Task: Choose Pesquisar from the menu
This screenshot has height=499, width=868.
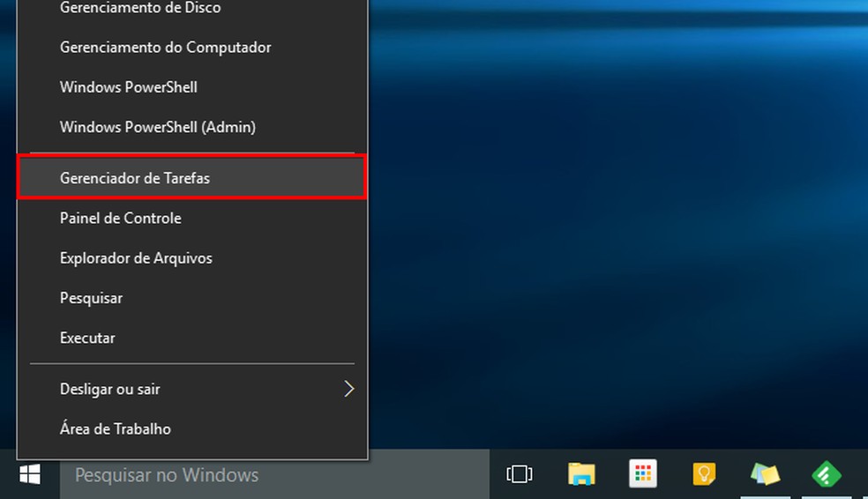Action: [192, 298]
